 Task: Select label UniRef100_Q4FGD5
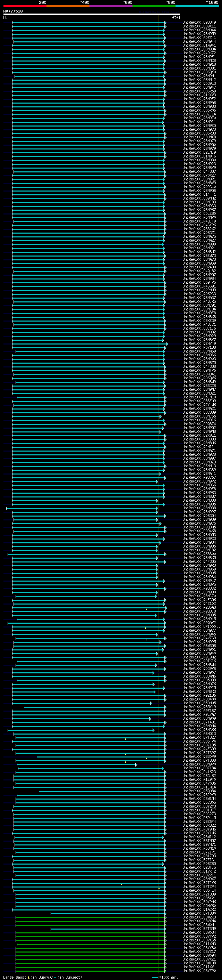199,561
